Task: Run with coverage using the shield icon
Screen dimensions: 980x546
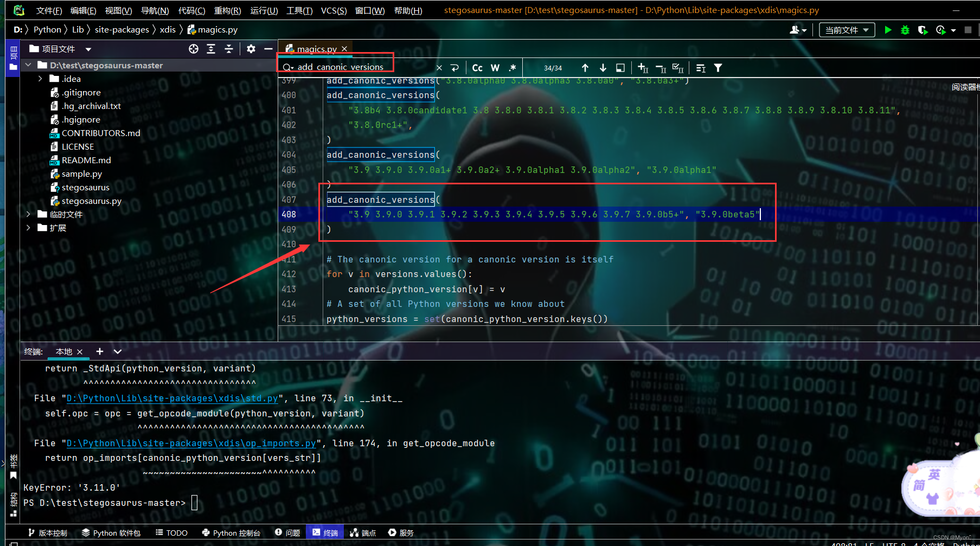Action: click(923, 30)
